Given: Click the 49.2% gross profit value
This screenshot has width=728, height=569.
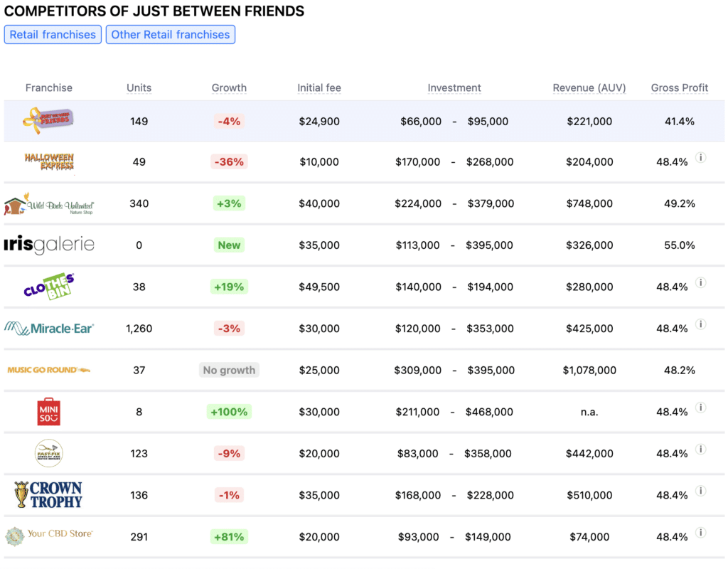Looking at the screenshot, I should pos(679,203).
